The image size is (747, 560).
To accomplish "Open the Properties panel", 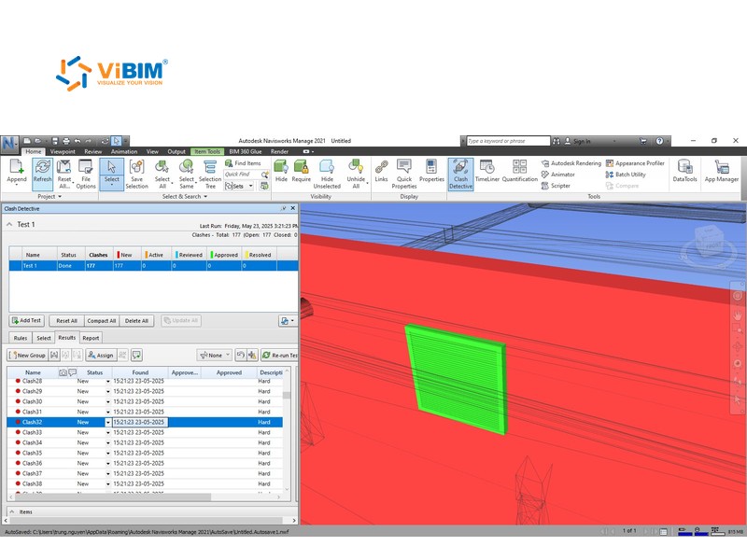I will tap(431, 171).
